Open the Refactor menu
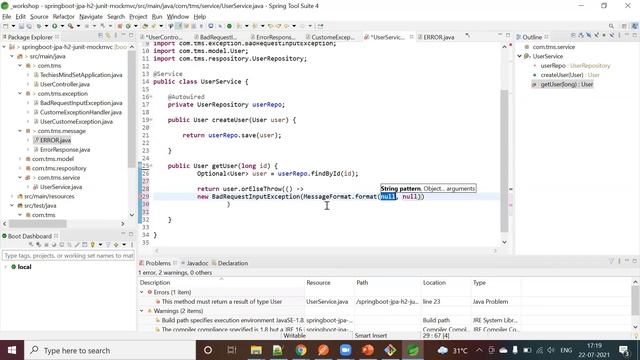Image resolution: width=640 pixels, height=360 pixels. point(64,17)
